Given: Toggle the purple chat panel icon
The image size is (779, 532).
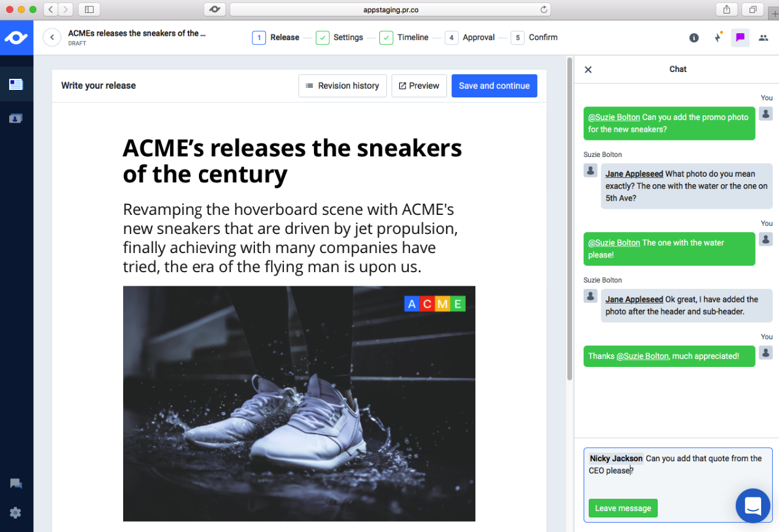Looking at the screenshot, I should 740,38.
